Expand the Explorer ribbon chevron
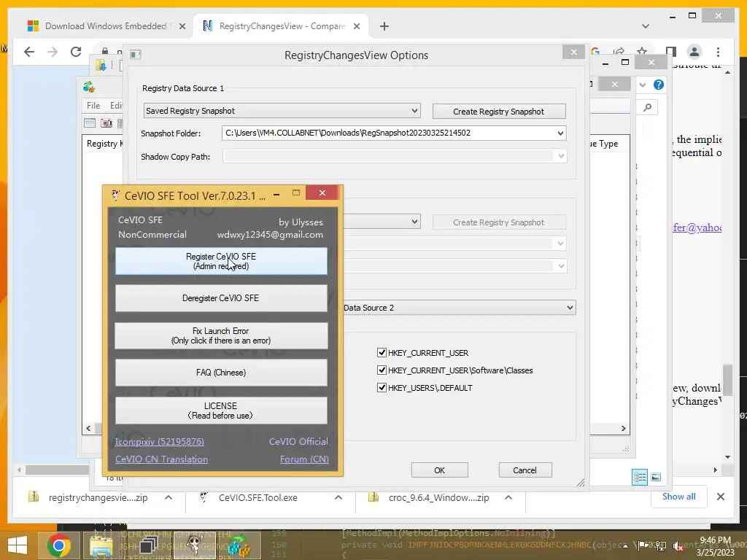 click(x=643, y=85)
